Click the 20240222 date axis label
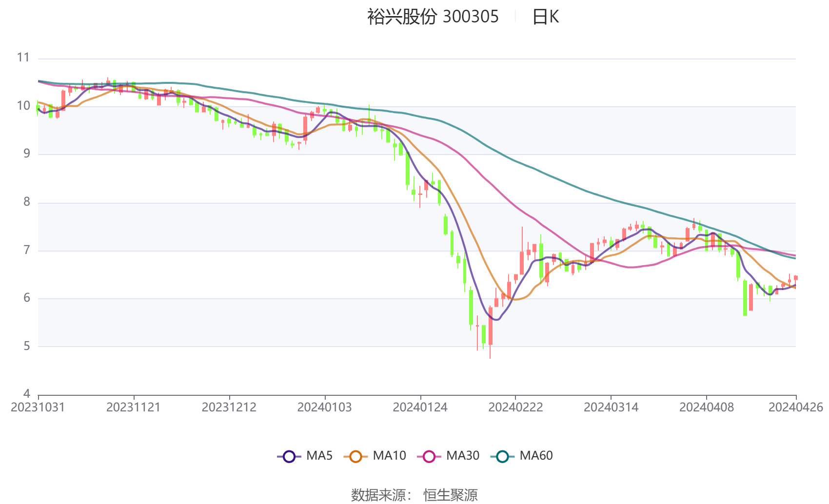829x504 pixels. tap(516, 407)
